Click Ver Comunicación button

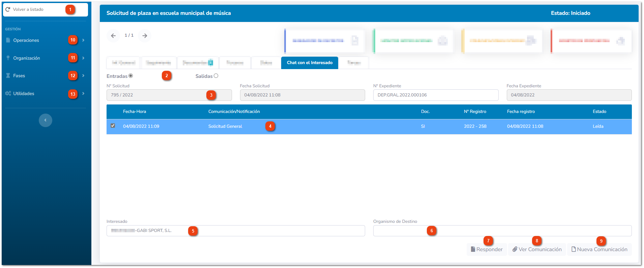537,249
